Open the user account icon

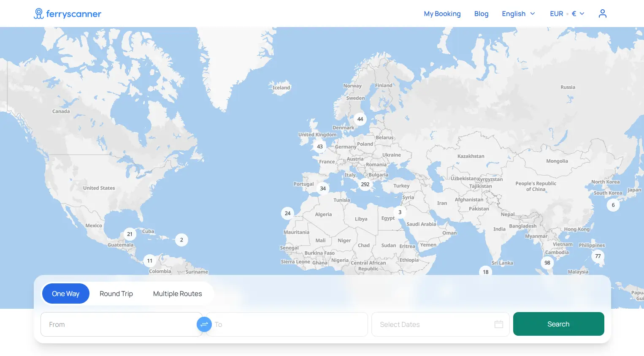tap(602, 14)
